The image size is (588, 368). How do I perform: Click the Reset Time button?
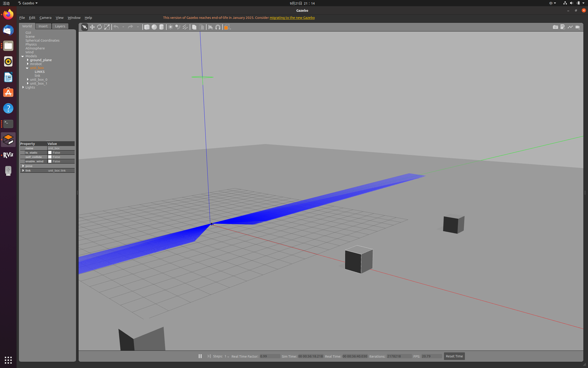[454, 356]
